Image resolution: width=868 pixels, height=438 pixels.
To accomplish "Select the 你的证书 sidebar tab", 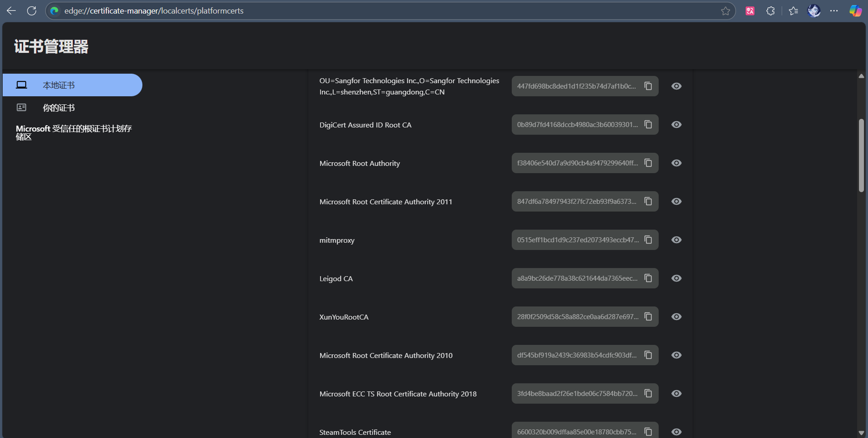I will point(72,108).
